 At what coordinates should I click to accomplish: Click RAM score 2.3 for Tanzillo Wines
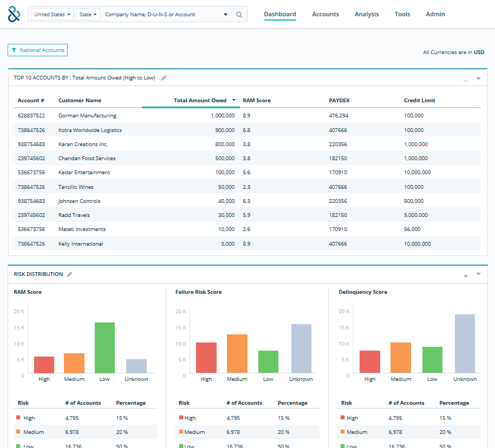(246, 187)
